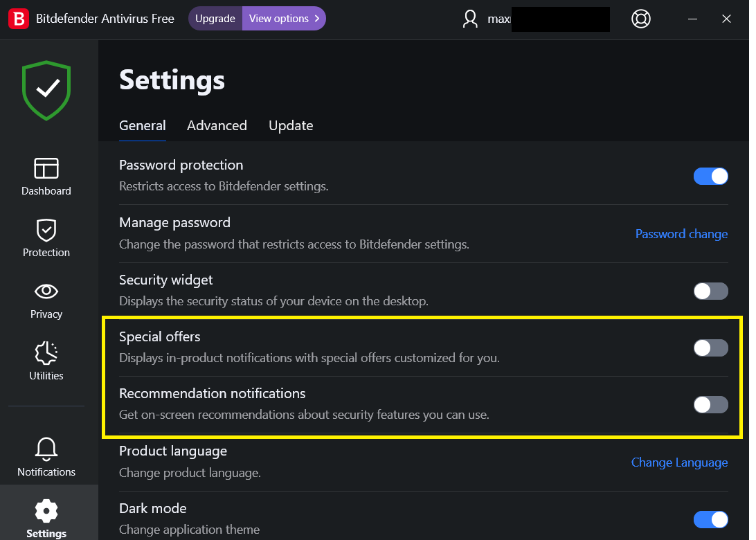
Task: Click the user account profile icon
Action: tap(471, 19)
